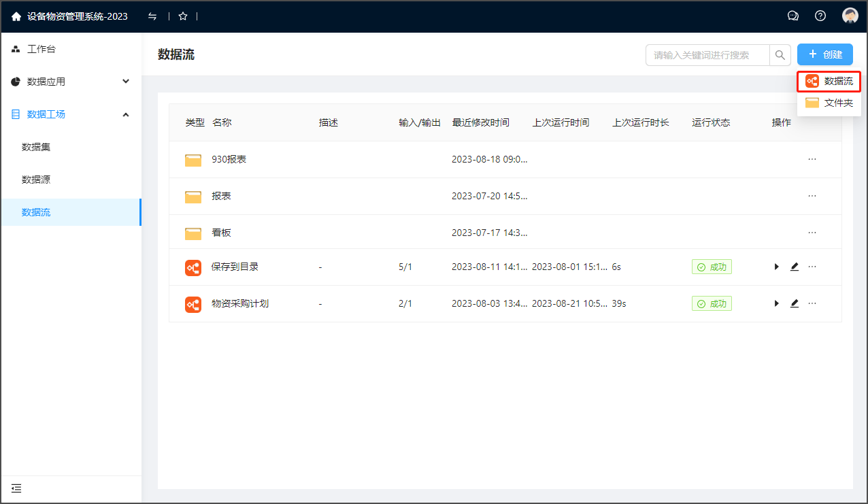This screenshot has width=868, height=504.
Task: Open the 看板 folder
Action: coord(221,233)
